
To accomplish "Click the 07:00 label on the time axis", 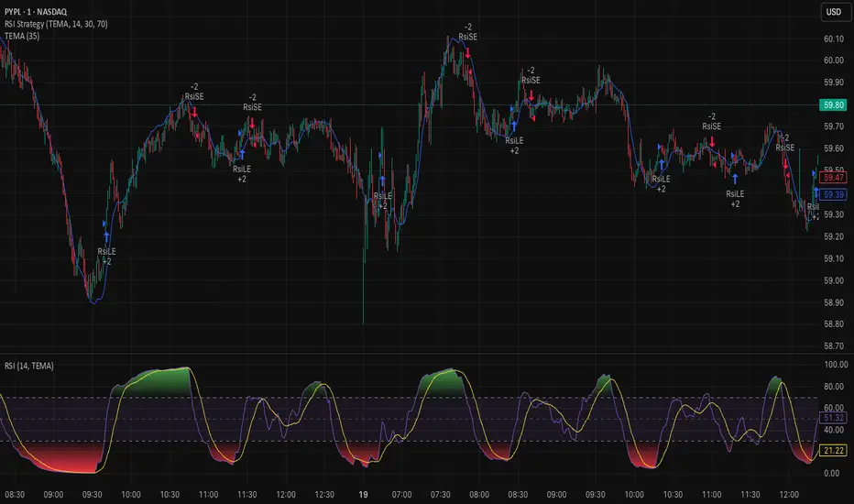I will tap(401, 494).
